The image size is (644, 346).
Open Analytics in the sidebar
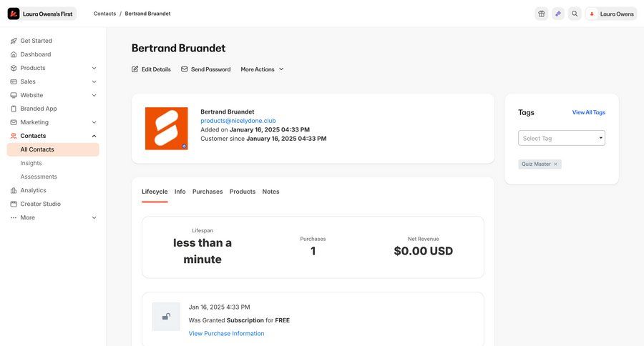click(33, 190)
